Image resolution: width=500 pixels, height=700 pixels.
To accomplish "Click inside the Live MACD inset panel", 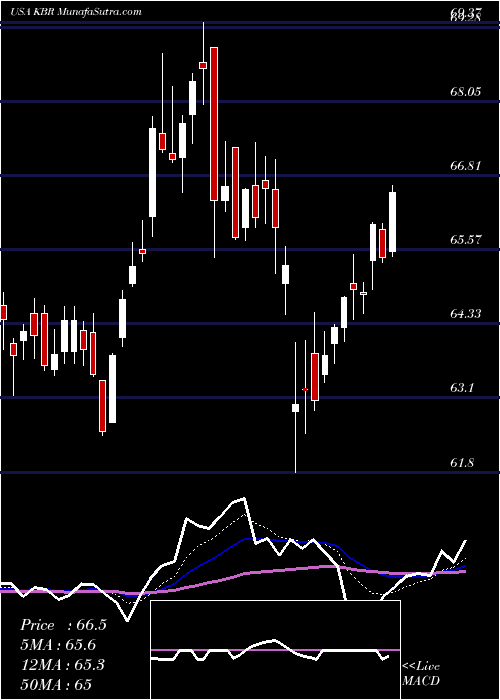I will pyautogui.click(x=275, y=650).
